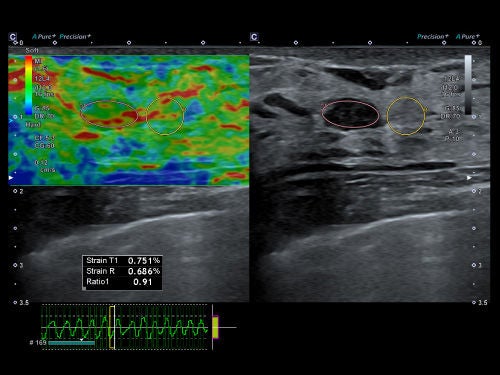Click the Soft-to-Hard elasticity color scale bar
Screen dimensions: 500x375
coord(29,85)
